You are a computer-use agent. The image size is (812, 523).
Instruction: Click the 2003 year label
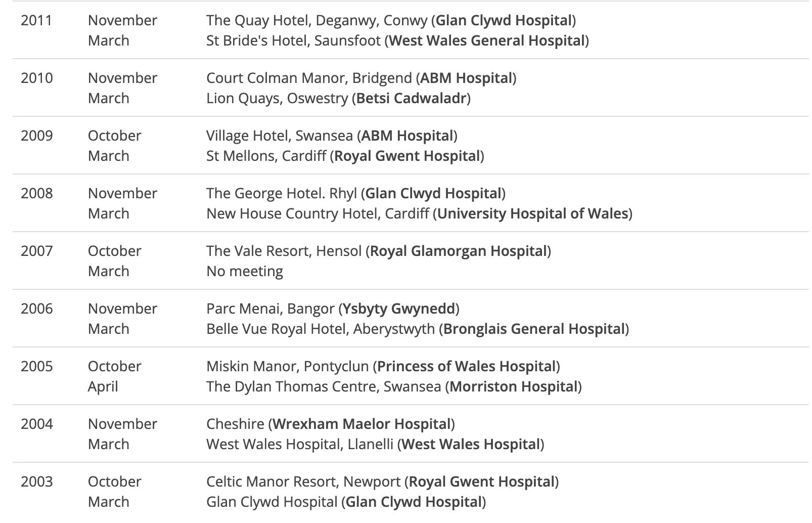(x=36, y=482)
